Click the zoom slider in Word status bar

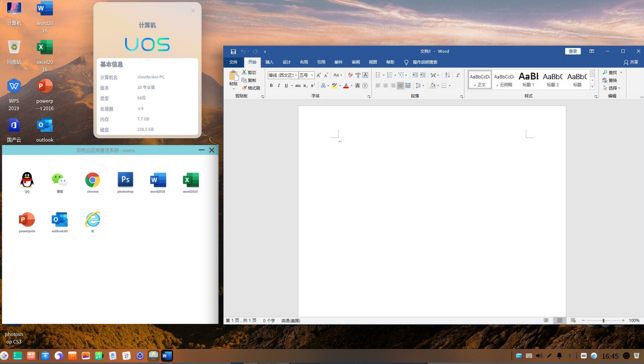603,320
